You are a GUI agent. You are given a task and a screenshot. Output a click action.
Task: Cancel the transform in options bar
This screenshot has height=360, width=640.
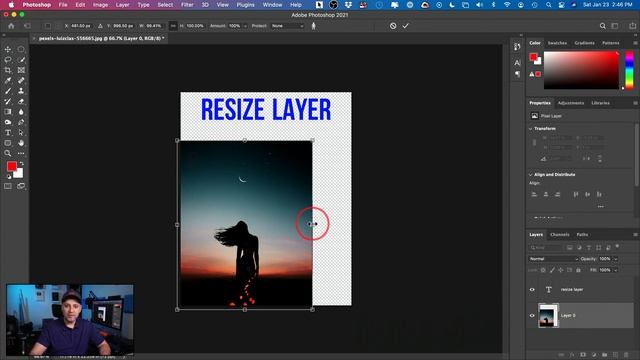click(393, 26)
